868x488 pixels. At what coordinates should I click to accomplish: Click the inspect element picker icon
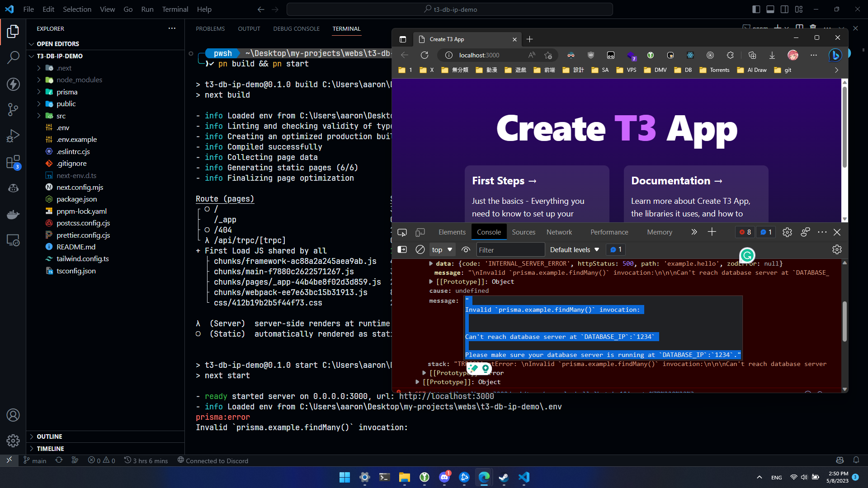[402, 232]
